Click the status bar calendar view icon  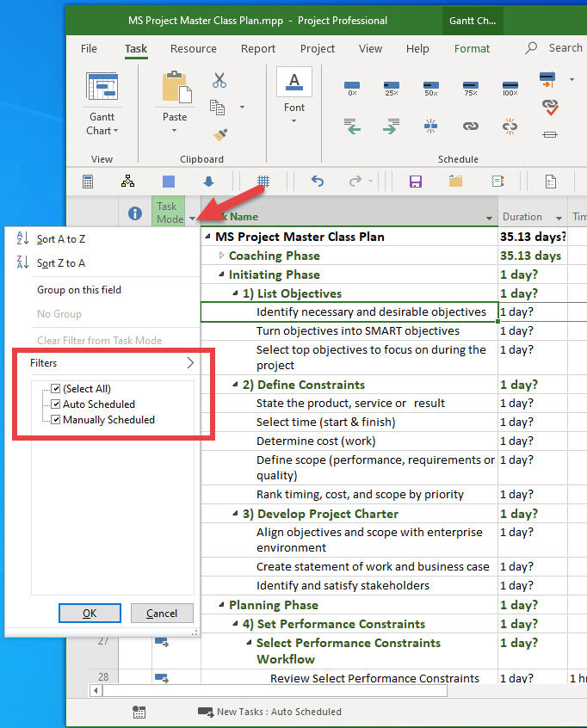pyautogui.click(x=139, y=712)
